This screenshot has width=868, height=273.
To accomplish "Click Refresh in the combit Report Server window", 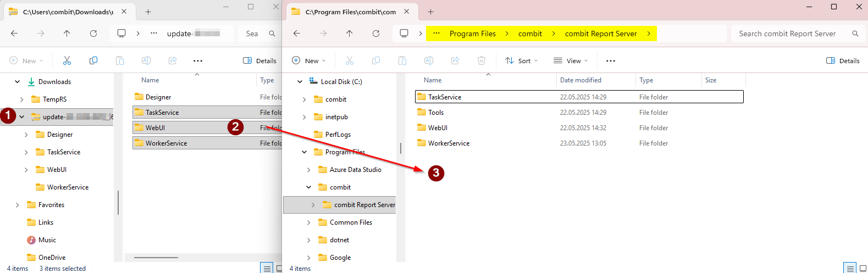I will pos(376,34).
